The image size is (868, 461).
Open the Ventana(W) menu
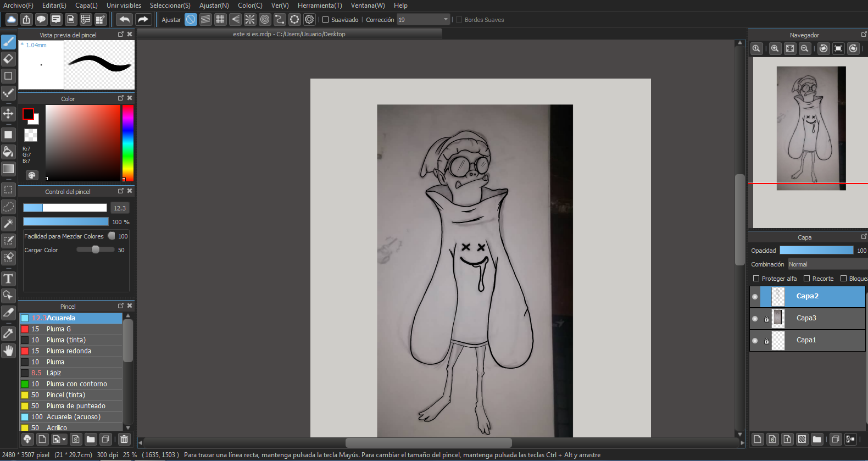(368, 5)
